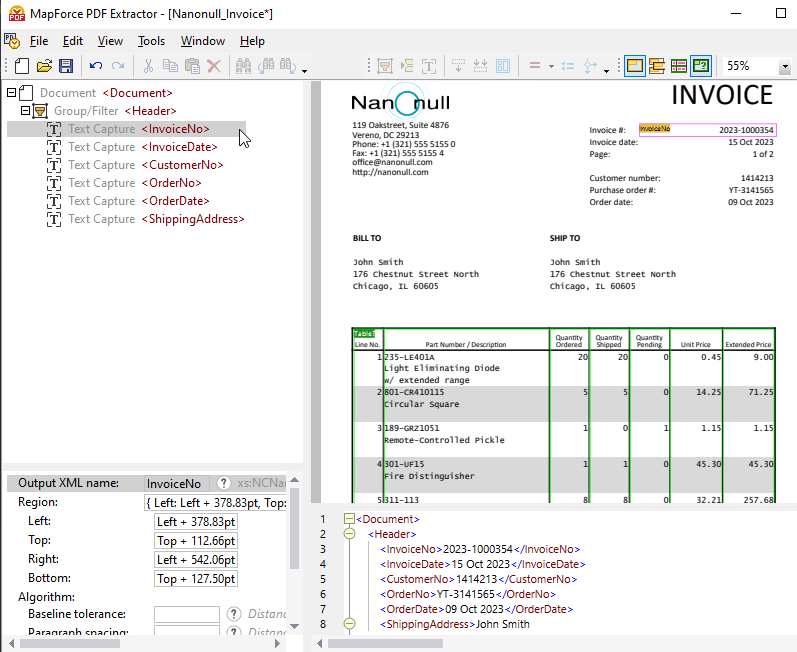This screenshot has width=797, height=652.
Task: Toggle the green question-mark pane button in toolbar
Action: coord(700,66)
